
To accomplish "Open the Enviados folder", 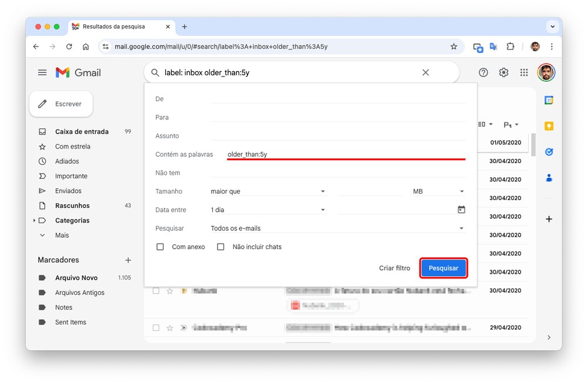I will coord(68,191).
